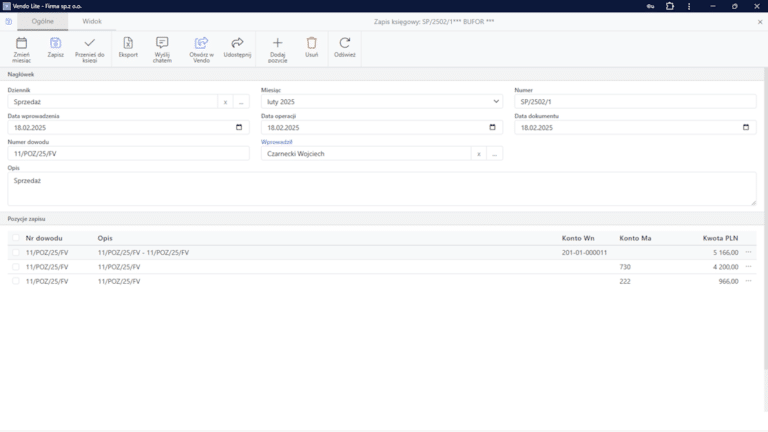This screenshot has height=432, width=768.
Task: Clear the Wprowadził field with x button
Action: click(x=479, y=154)
